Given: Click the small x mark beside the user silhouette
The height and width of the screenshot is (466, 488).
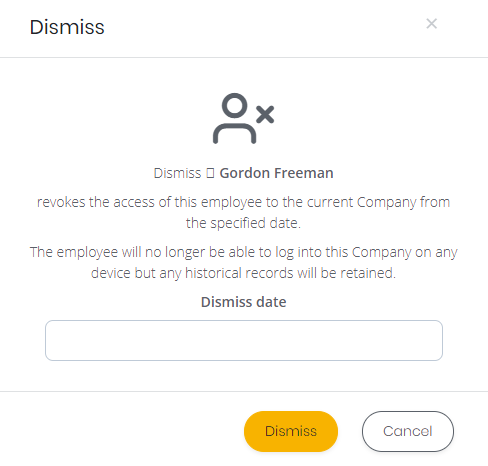Looking at the screenshot, I should click(265, 115).
